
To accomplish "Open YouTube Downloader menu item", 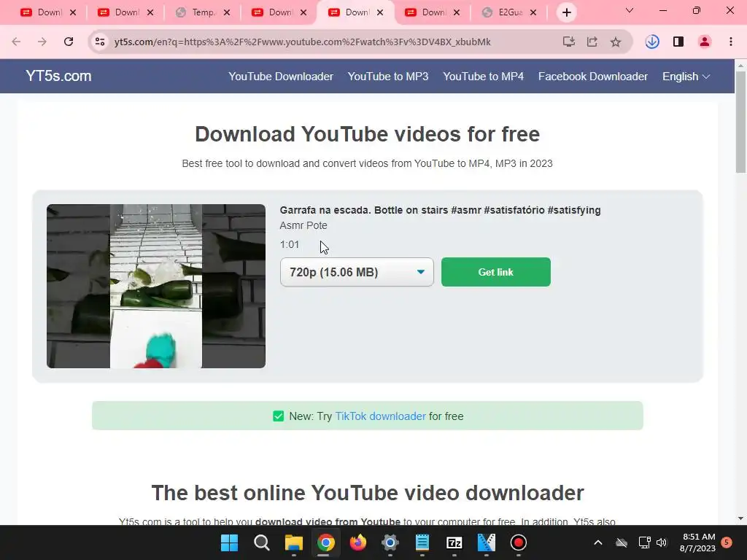I will [x=281, y=76].
